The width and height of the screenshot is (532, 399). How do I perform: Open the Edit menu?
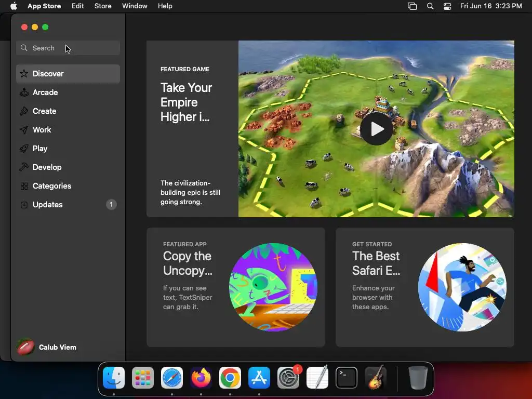coord(78,6)
